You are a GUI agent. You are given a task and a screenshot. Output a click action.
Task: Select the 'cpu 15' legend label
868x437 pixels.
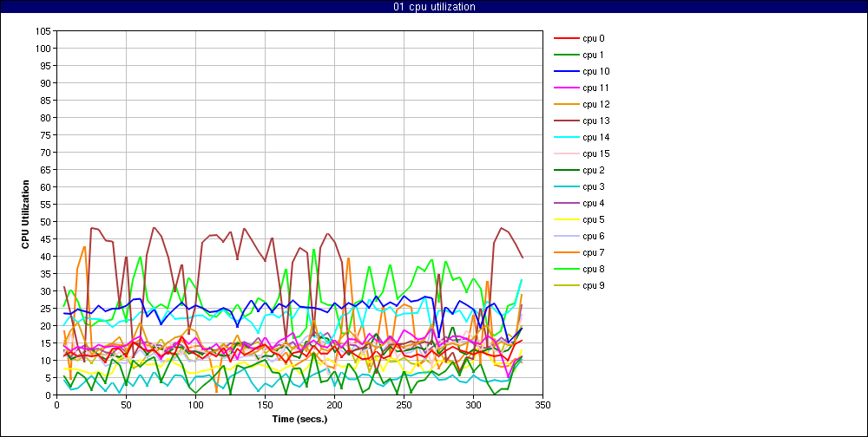(x=595, y=153)
